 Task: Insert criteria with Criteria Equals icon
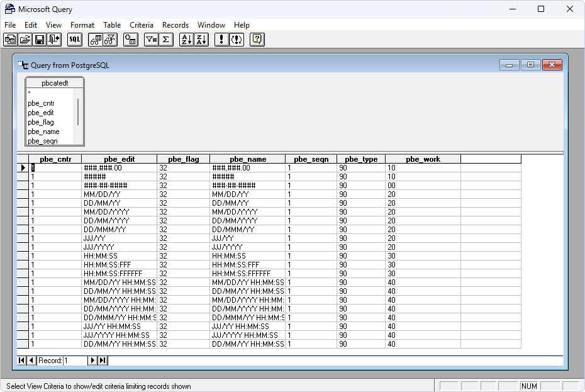pos(151,40)
